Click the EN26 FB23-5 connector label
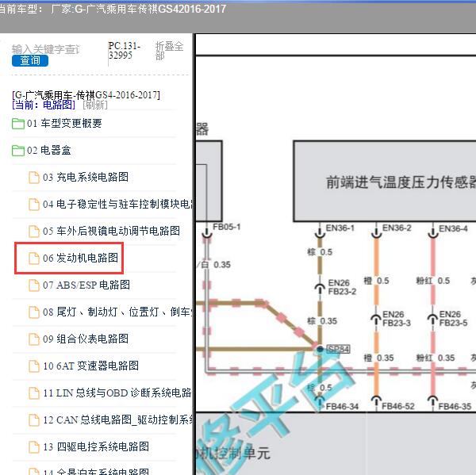 [453, 319]
